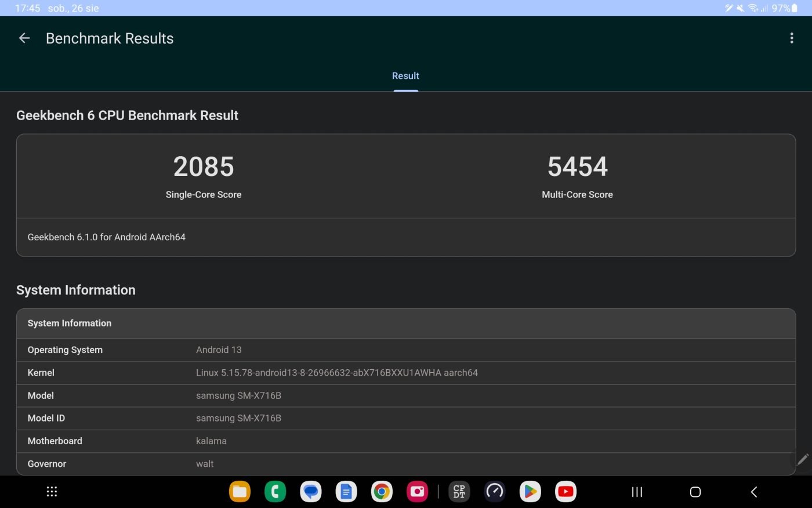Click the Model row label
Viewport: 812px width, 508px height.
click(41, 395)
